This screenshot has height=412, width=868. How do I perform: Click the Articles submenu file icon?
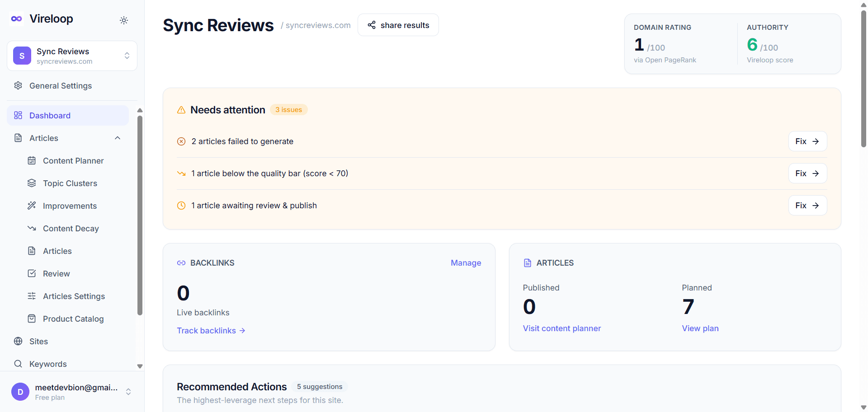click(32, 251)
